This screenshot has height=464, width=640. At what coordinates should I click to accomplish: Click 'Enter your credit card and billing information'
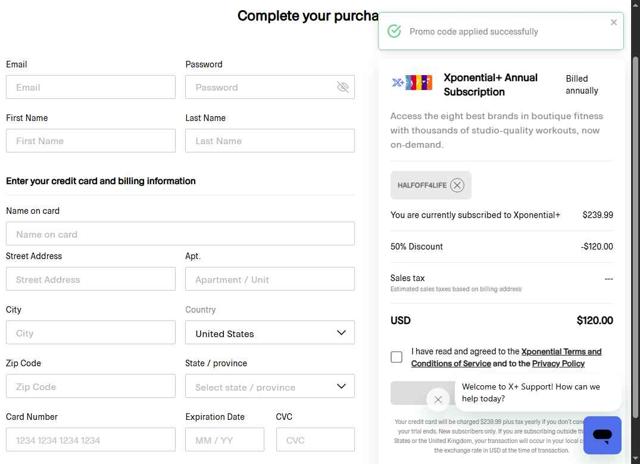101,181
